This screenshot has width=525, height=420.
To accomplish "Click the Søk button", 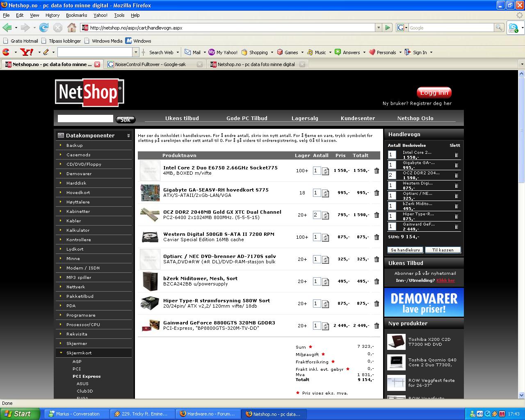I will tap(126, 119).
